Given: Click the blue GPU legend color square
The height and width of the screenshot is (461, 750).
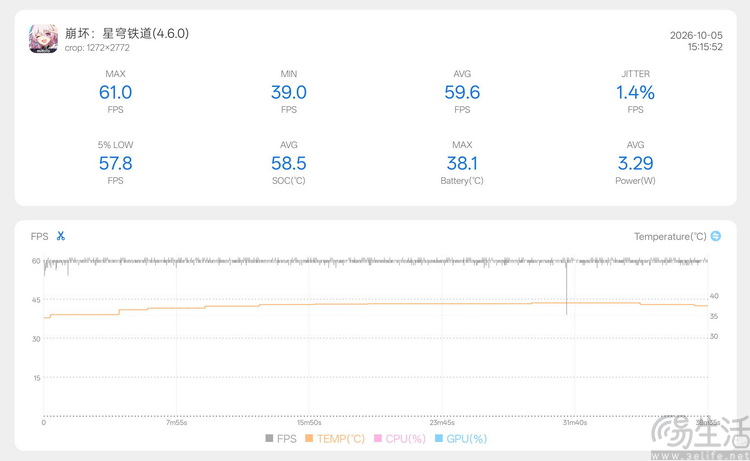Looking at the screenshot, I should click(x=439, y=438).
